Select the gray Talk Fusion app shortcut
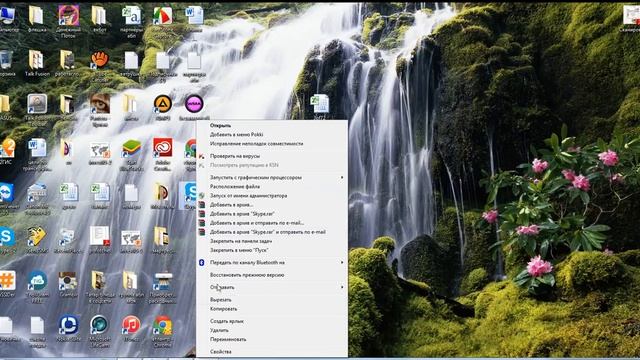Viewport: 640px width, 360px height. point(37,104)
